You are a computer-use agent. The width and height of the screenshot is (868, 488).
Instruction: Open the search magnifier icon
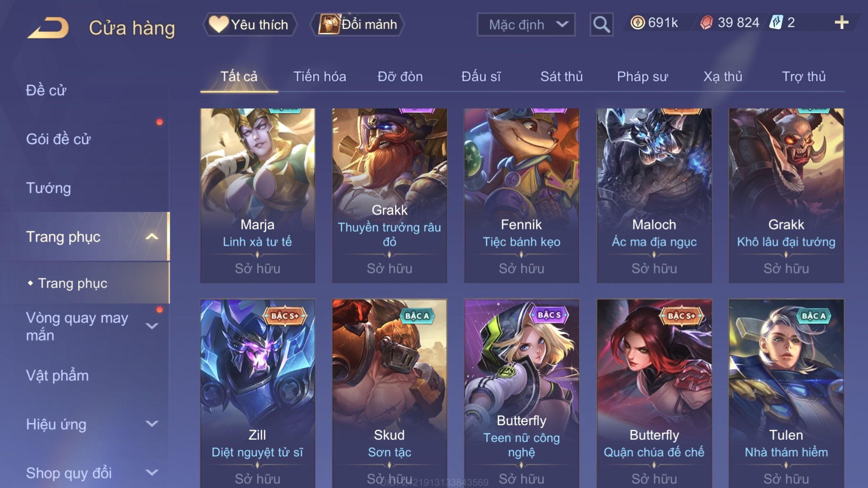[x=601, y=24]
